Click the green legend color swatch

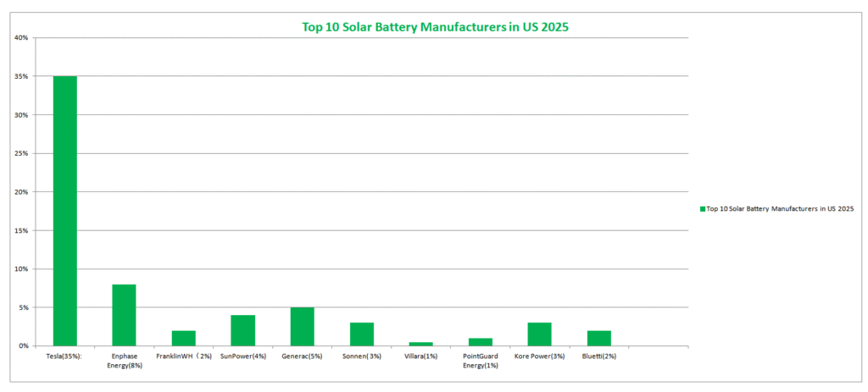(703, 209)
